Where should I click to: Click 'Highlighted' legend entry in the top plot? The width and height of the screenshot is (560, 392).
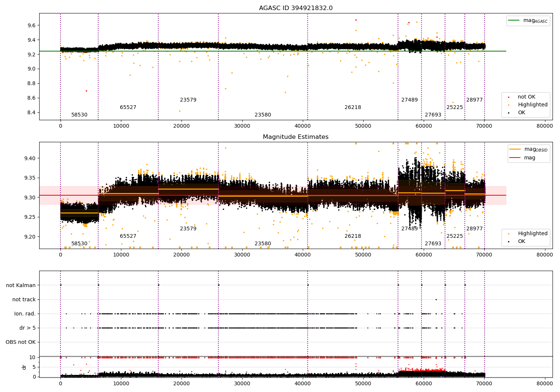526,105
